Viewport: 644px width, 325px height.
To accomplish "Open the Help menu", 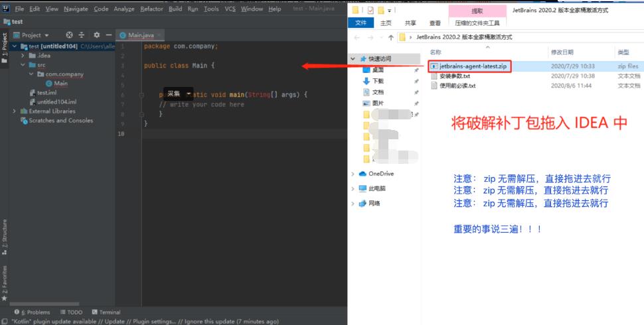I will pyautogui.click(x=275, y=9).
